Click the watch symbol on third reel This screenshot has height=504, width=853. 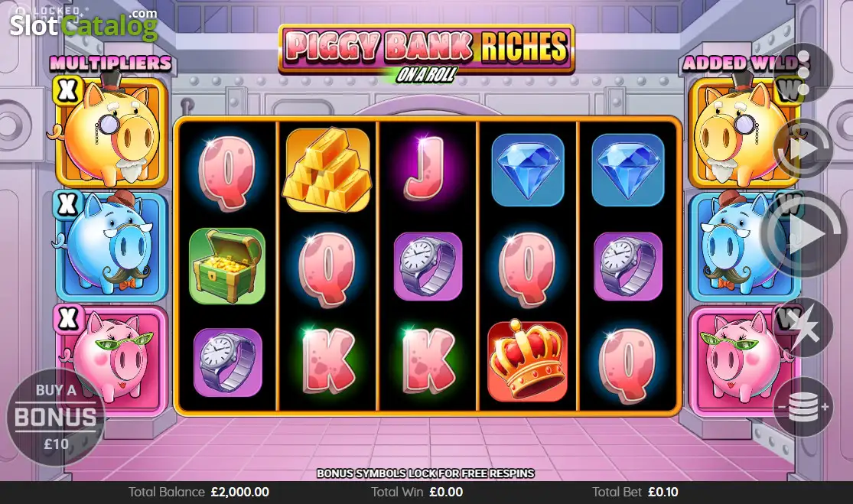coord(428,266)
